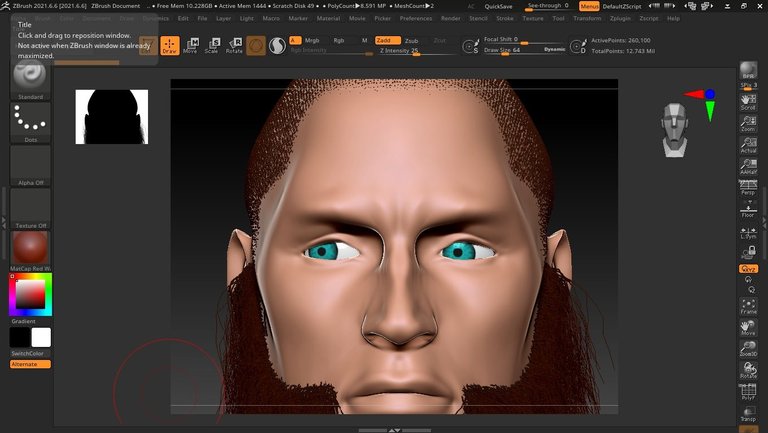Image resolution: width=768 pixels, height=433 pixels.
Task: Select the white secondary color swatch
Action: click(x=41, y=337)
